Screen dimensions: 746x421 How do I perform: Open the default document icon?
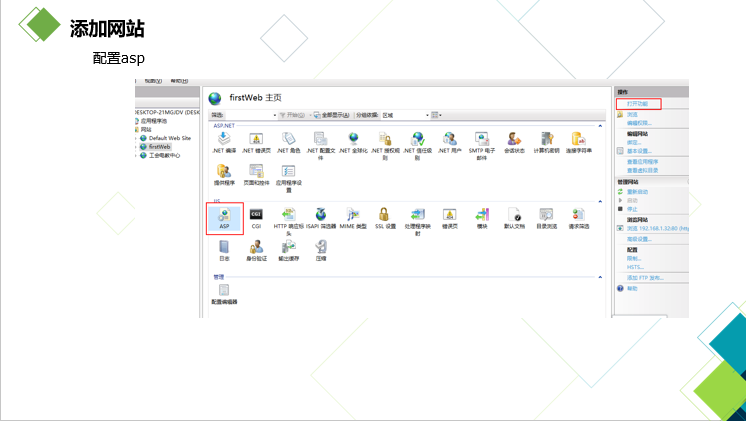(514, 218)
